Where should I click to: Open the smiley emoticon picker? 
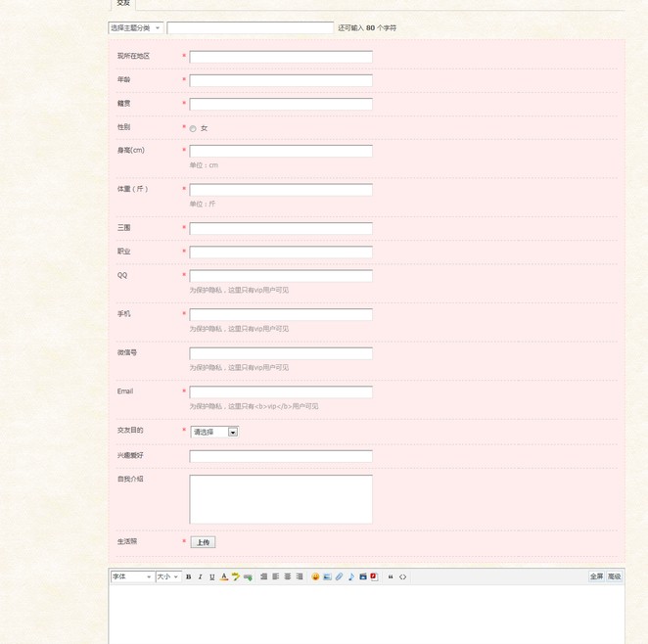point(315,576)
